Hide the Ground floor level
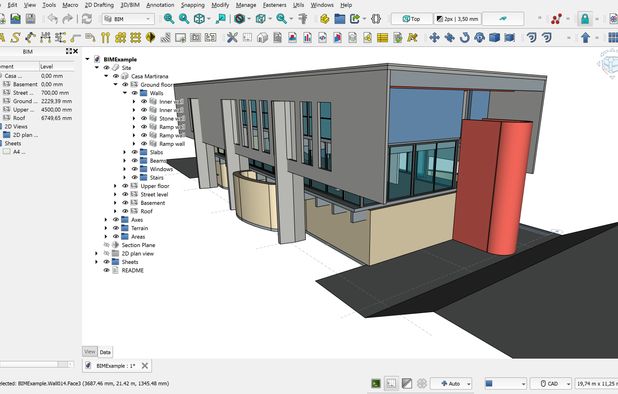Image resolution: width=618 pixels, height=394 pixels. click(x=125, y=85)
